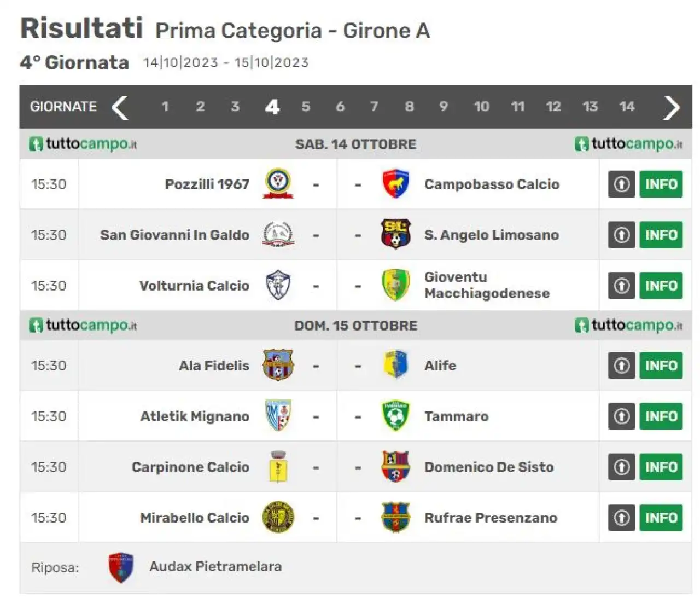
Task: Click the S. Angelo Limosano team logo
Action: [395, 235]
